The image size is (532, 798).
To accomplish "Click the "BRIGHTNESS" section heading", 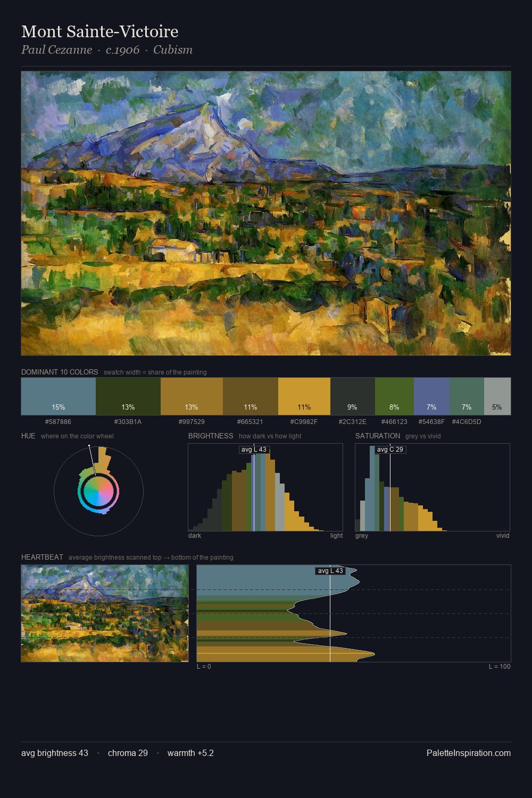I will point(211,436).
